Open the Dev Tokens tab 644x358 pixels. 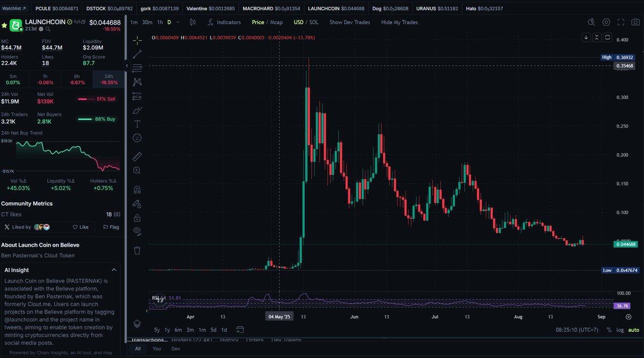(x=286, y=340)
